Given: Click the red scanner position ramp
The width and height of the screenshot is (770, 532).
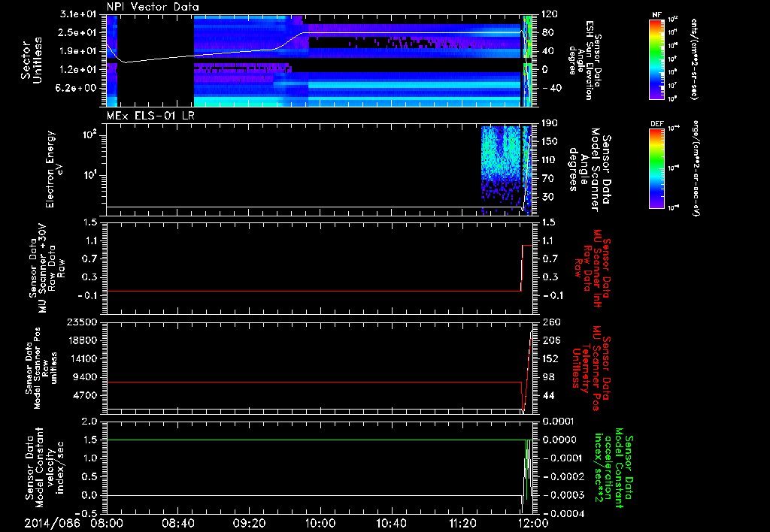Looking at the screenshot, I should (527, 372).
